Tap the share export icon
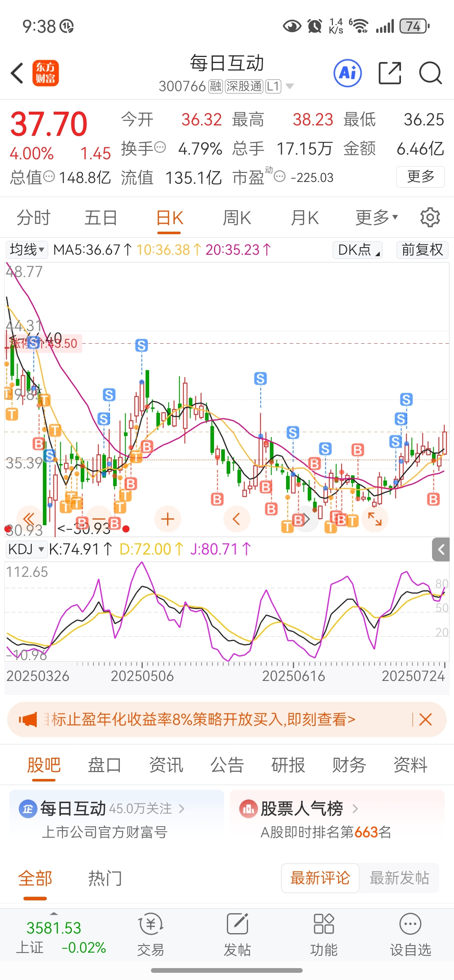Viewport: 454px width, 980px height. (x=390, y=73)
